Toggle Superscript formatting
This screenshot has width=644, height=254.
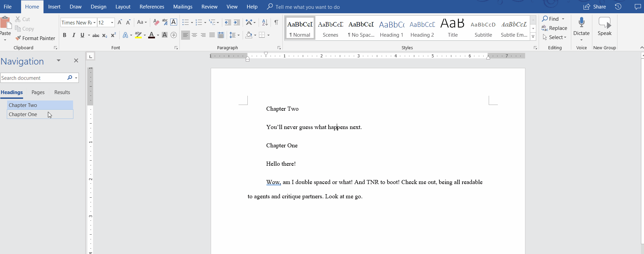(114, 35)
